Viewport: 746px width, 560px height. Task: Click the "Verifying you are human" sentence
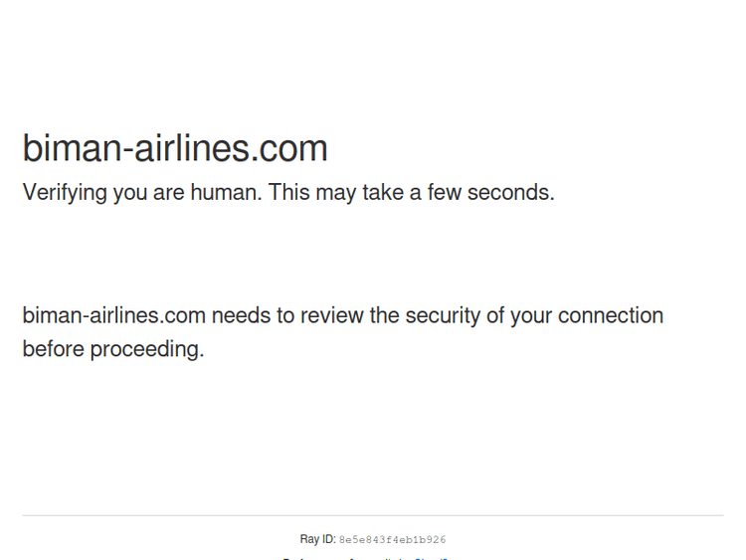[x=141, y=192]
